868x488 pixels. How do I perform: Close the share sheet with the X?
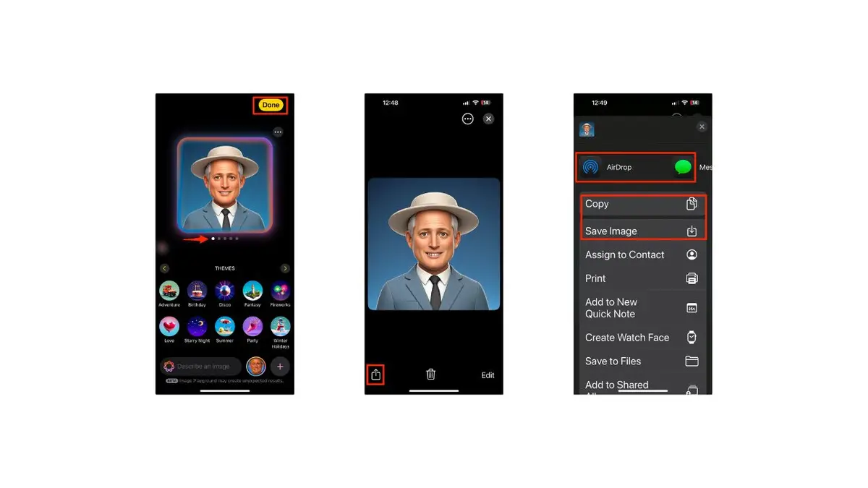point(701,127)
